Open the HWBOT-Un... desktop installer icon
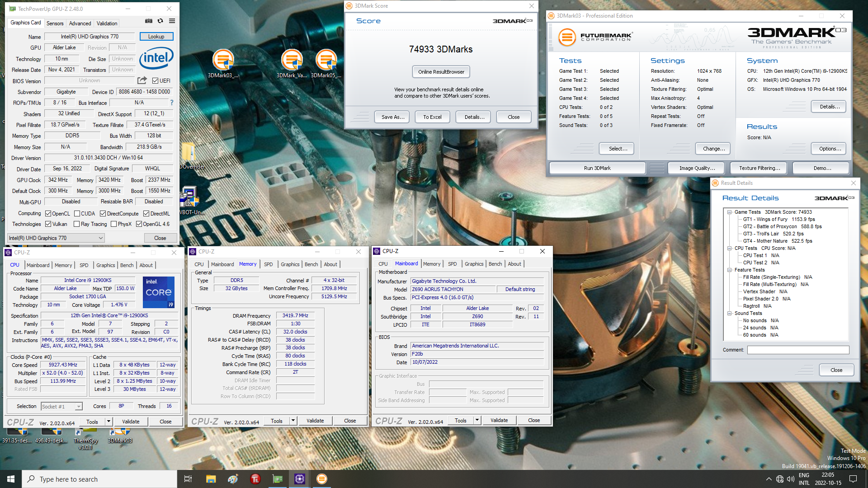 point(190,201)
